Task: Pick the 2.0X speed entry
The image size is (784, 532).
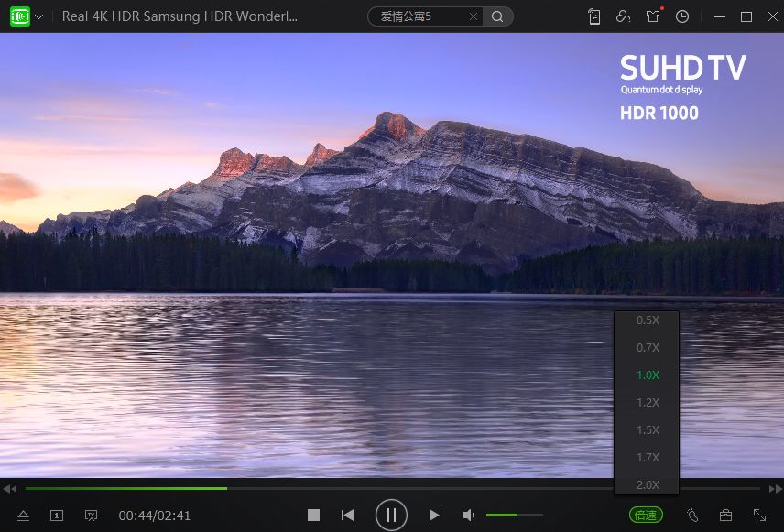Action: pos(647,484)
